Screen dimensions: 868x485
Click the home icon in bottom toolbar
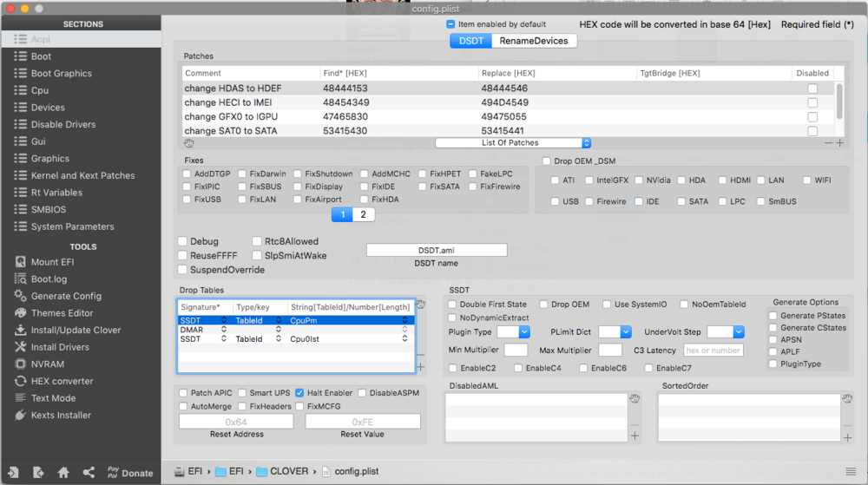pos(63,473)
